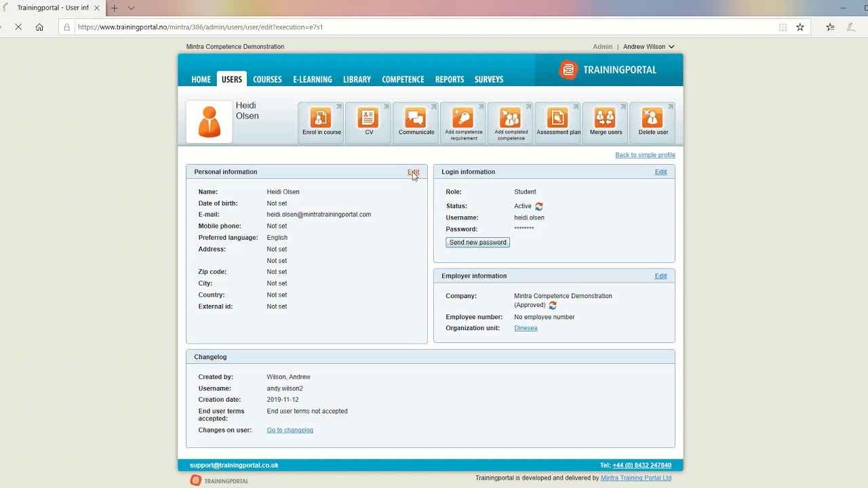
Task: Click the Delete user icon
Action: [653, 122]
